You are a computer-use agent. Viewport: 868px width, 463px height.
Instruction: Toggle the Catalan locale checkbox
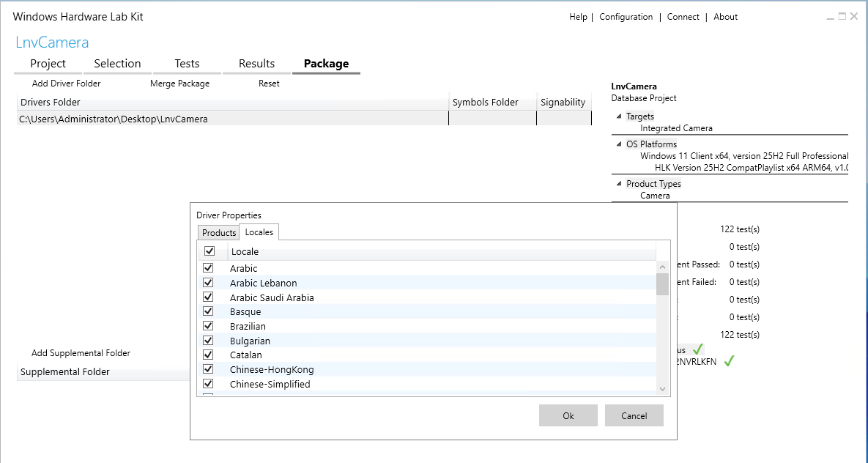coord(208,355)
